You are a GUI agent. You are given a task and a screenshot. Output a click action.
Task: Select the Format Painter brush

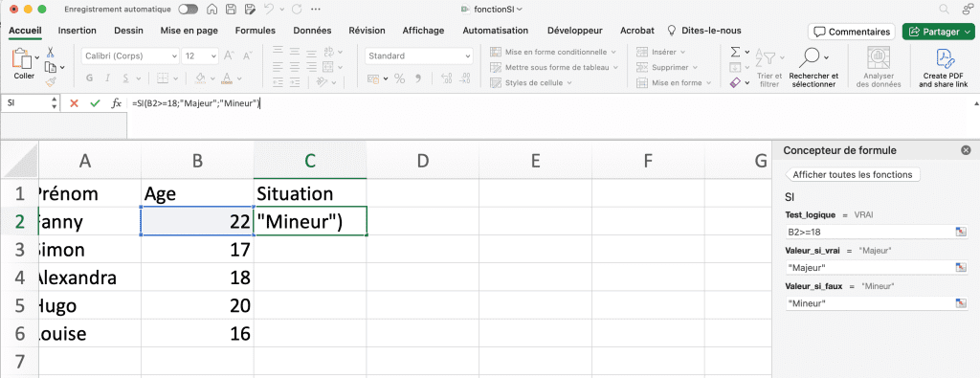click(x=51, y=82)
